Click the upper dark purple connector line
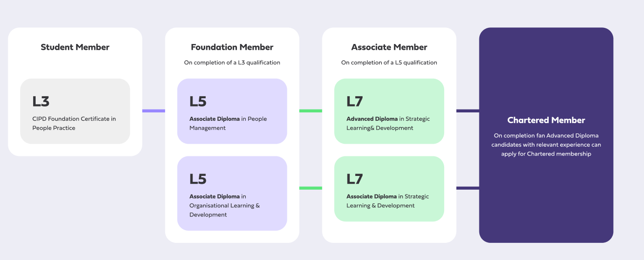The height and width of the screenshot is (260, 644). (x=468, y=111)
